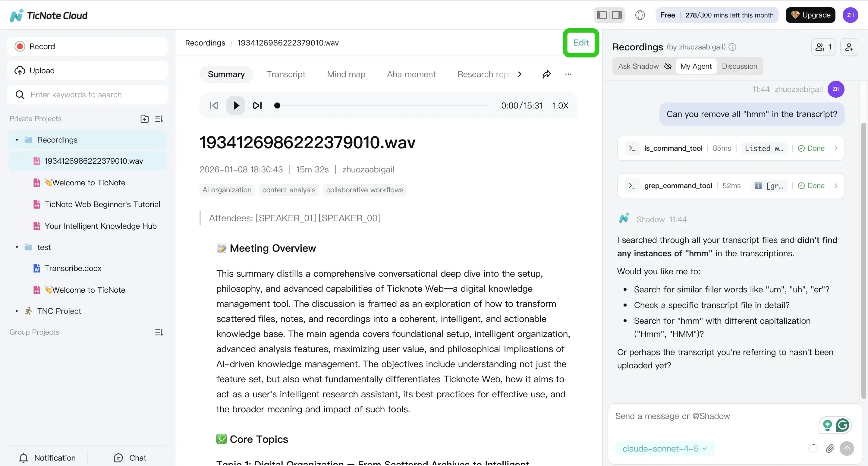Upload an audio file
868x466 pixels.
point(87,70)
